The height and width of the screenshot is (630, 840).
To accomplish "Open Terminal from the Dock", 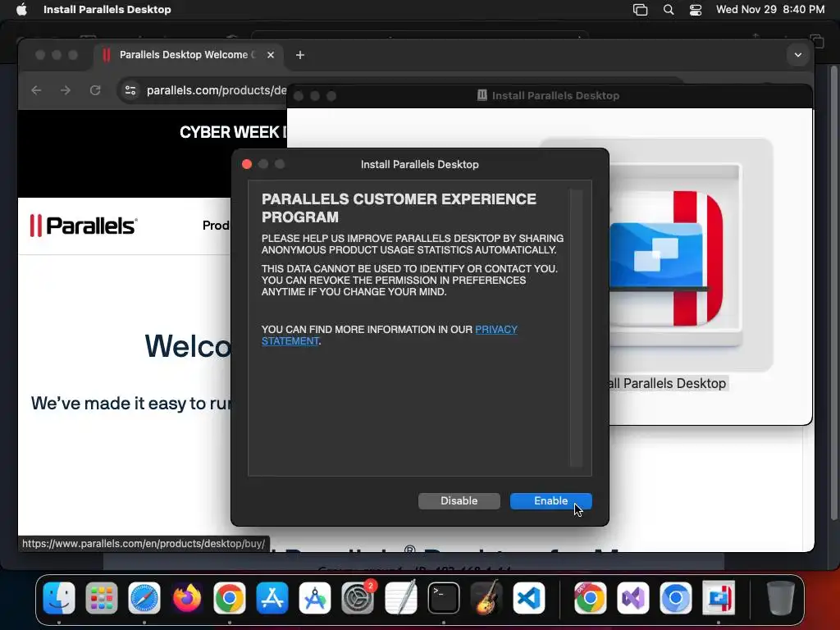I will 444,598.
